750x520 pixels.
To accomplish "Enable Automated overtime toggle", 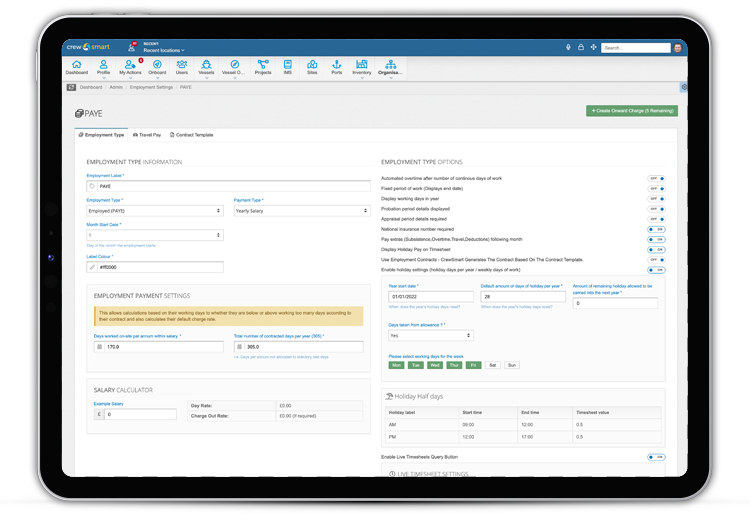I will [656, 178].
